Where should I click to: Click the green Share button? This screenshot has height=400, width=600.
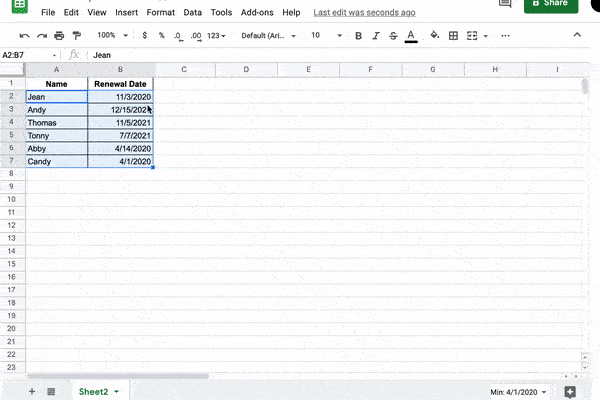tap(551, 4)
